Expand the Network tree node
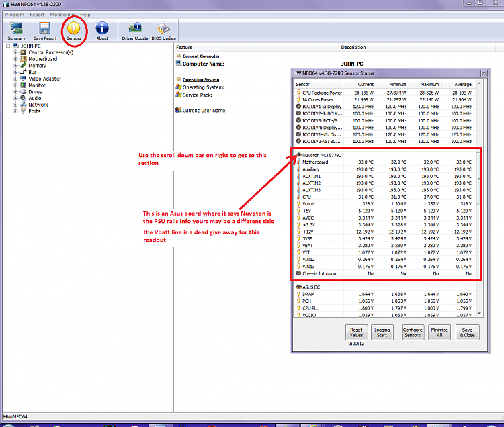This screenshot has width=504, height=427. tap(15, 105)
